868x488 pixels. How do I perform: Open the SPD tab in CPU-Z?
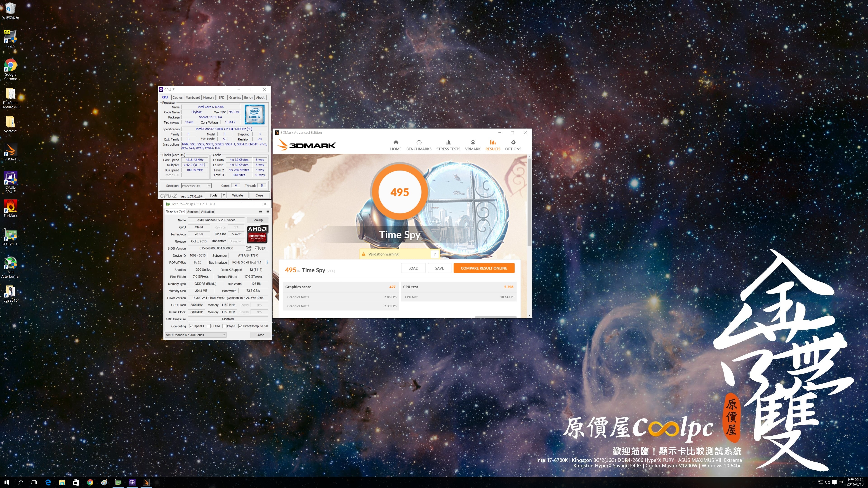(x=221, y=97)
